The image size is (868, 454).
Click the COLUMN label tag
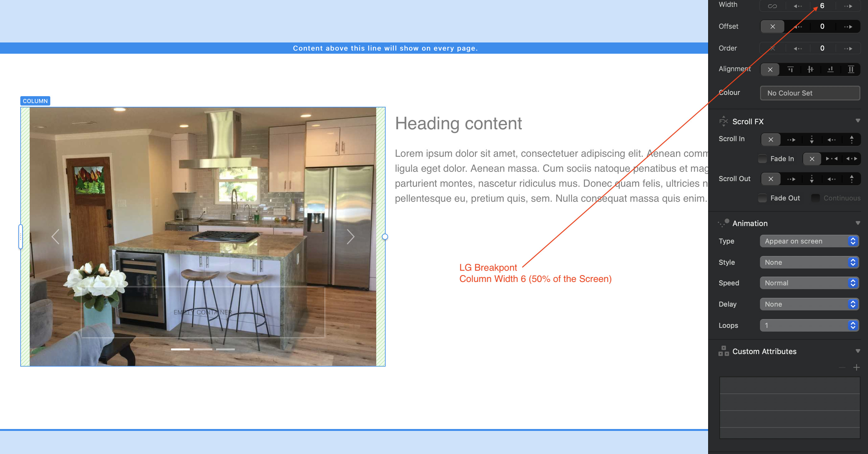[x=35, y=101]
